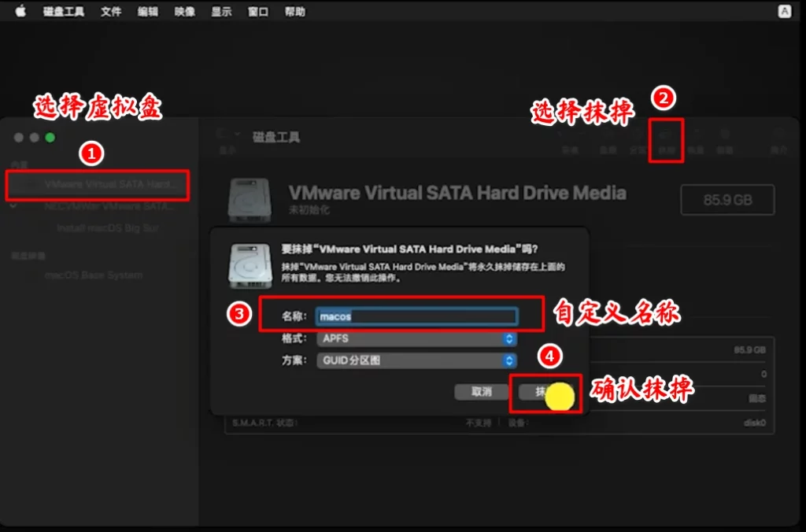Select macOS Base System disk image
Image resolution: width=806 pixels, height=532 pixels.
click(x=93, y=275)
